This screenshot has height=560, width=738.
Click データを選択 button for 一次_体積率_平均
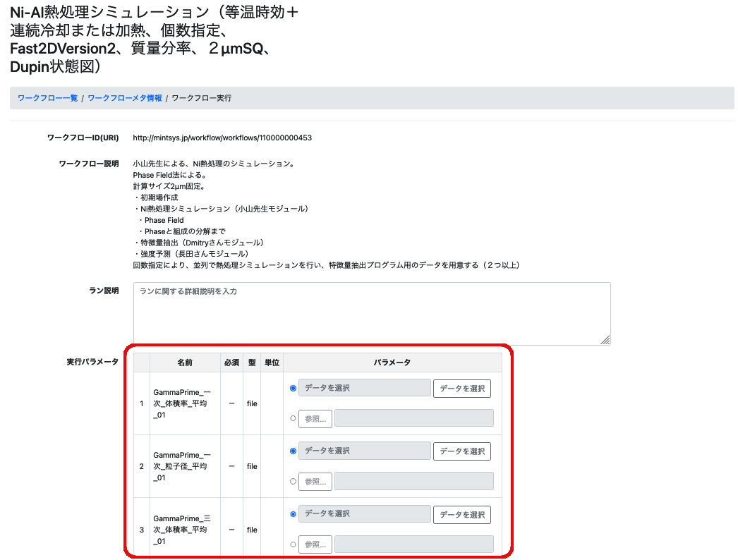(462, 388)
